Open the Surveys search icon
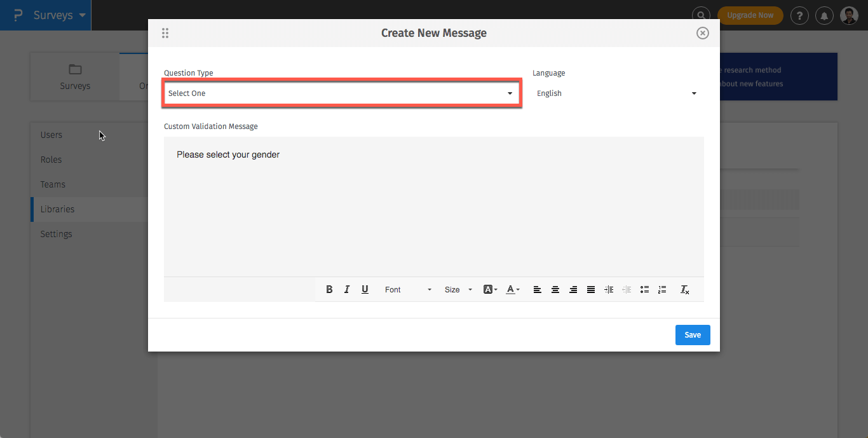Viewport: 868px width, 438px height. click(700, 15)
